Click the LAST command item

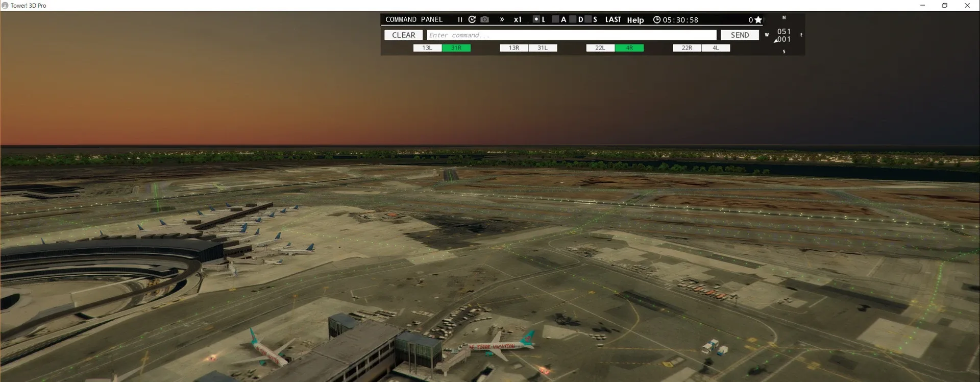[x=613, y=20]
